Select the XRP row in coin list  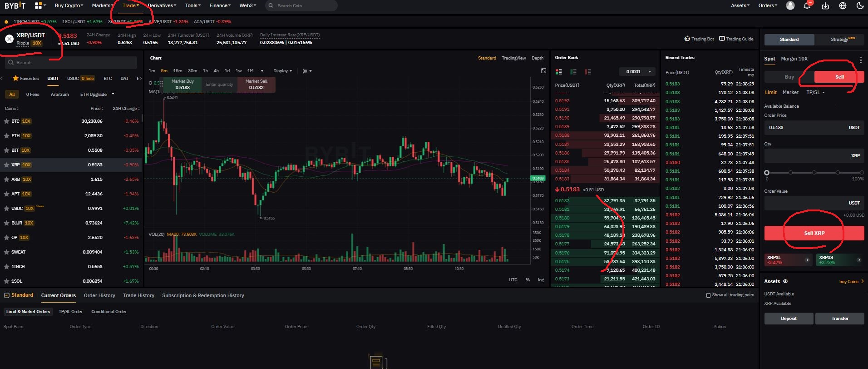(x=72, y=165)
